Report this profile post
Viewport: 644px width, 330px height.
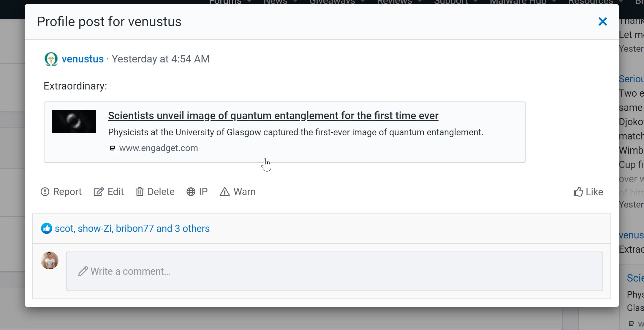[61, 192]
